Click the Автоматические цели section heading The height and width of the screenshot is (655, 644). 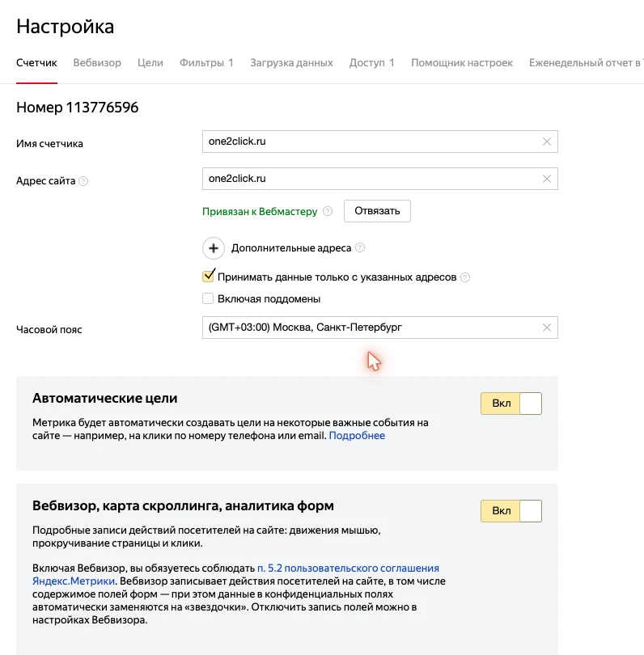click(x=105, y=398)
